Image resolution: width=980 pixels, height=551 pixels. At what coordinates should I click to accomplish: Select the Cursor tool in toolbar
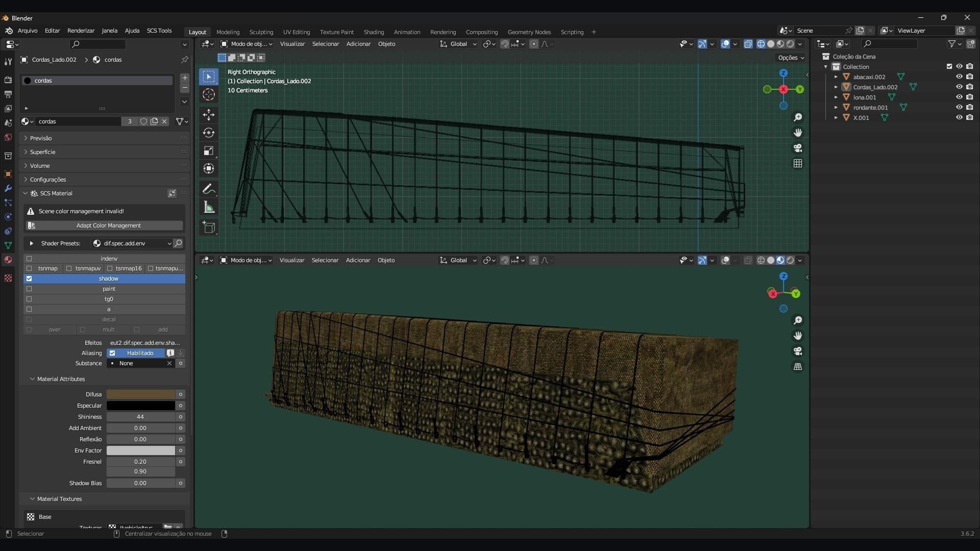208,94
